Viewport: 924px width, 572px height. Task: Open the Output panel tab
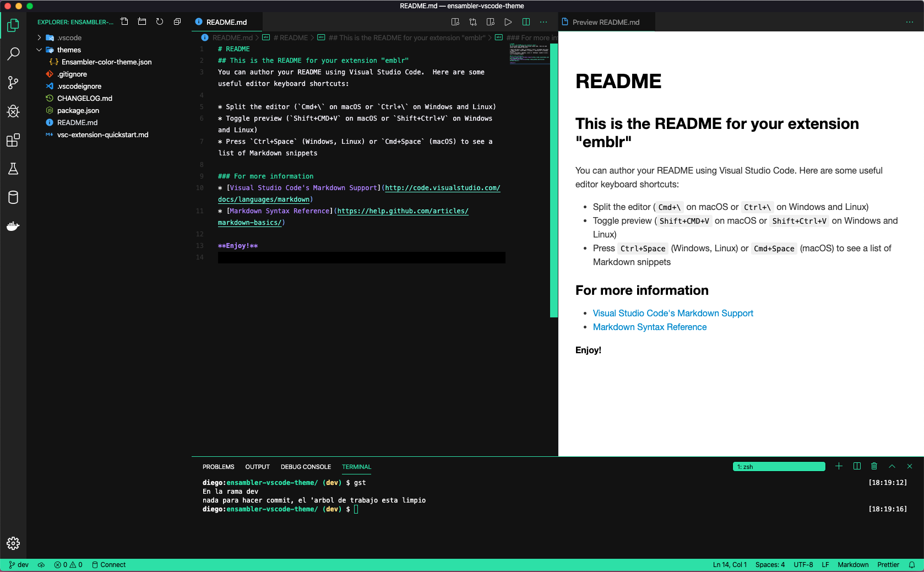tap(258, 467)
